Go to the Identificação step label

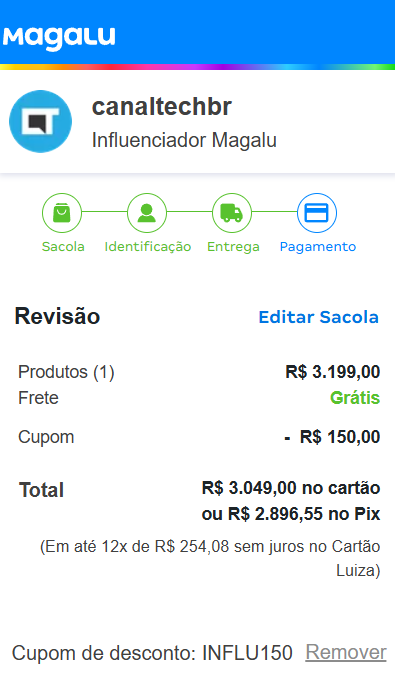tap(148, 247)
